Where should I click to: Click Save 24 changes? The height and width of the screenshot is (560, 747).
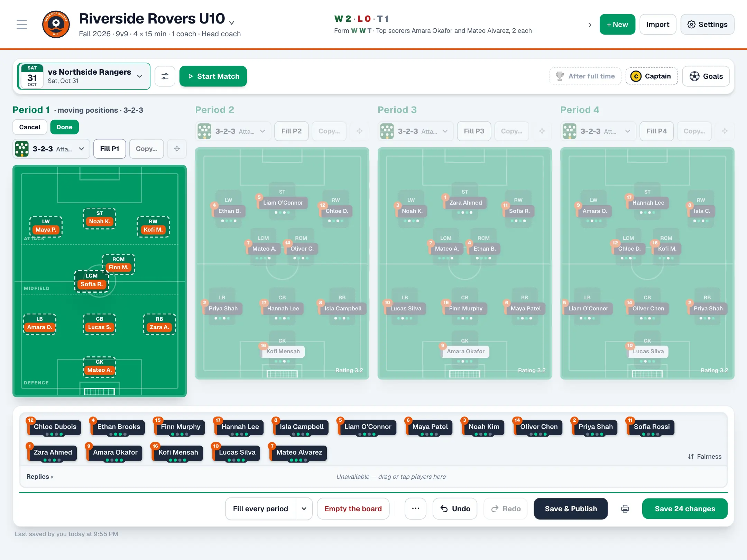[x=685, y=509]
